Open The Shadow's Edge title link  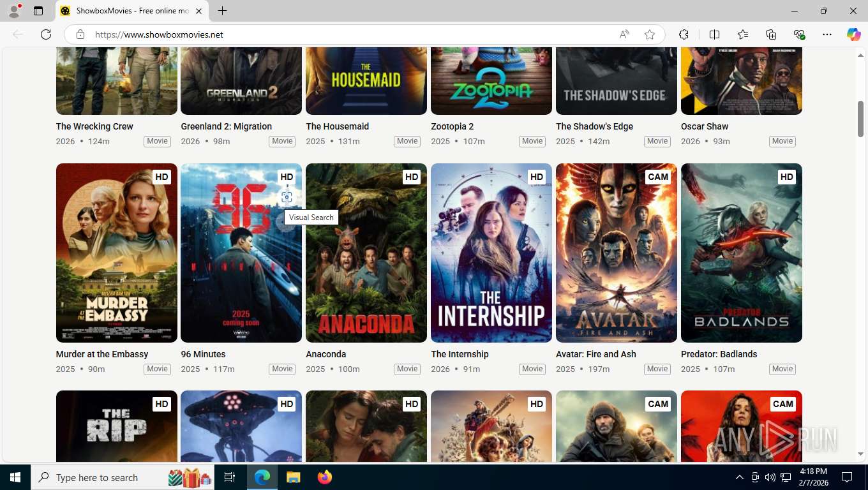click(x=594, y=126)
